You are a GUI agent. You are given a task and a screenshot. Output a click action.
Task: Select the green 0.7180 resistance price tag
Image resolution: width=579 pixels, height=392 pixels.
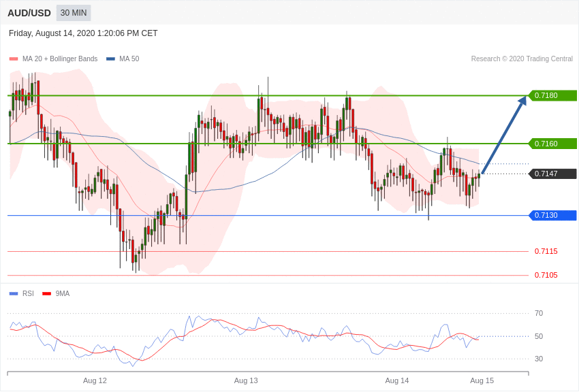552,95
